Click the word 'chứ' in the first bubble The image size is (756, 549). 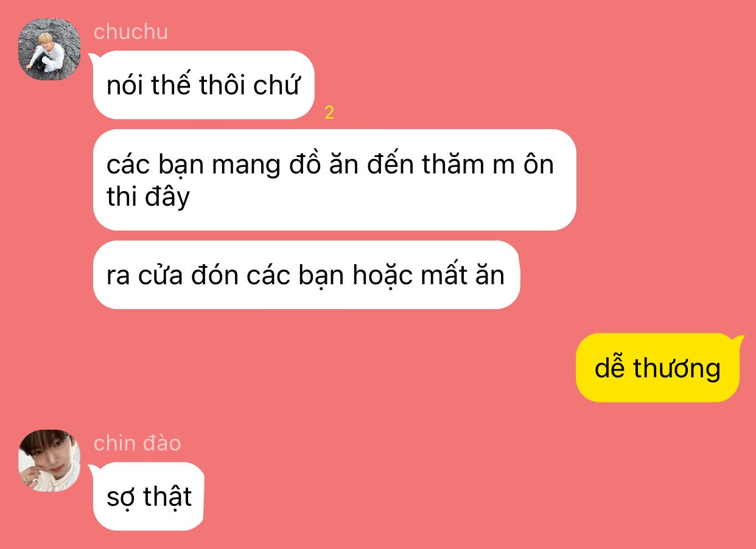277,85
